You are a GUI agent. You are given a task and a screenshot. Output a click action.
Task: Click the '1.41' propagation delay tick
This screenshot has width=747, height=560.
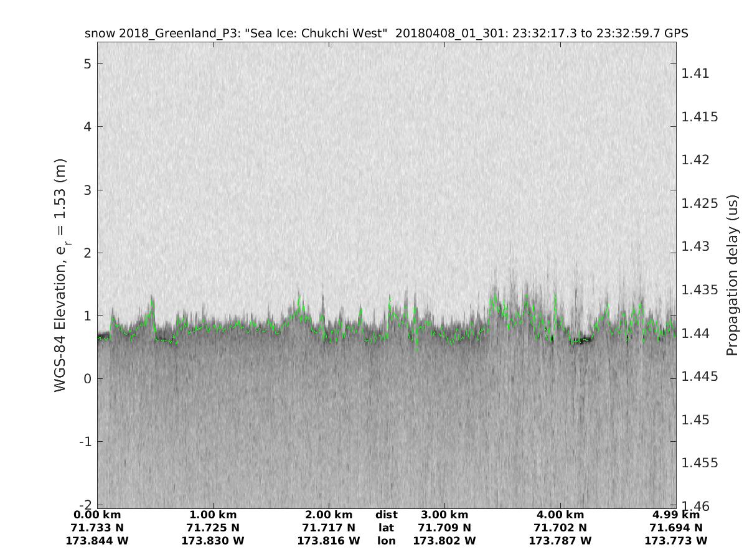pos(696,73)
